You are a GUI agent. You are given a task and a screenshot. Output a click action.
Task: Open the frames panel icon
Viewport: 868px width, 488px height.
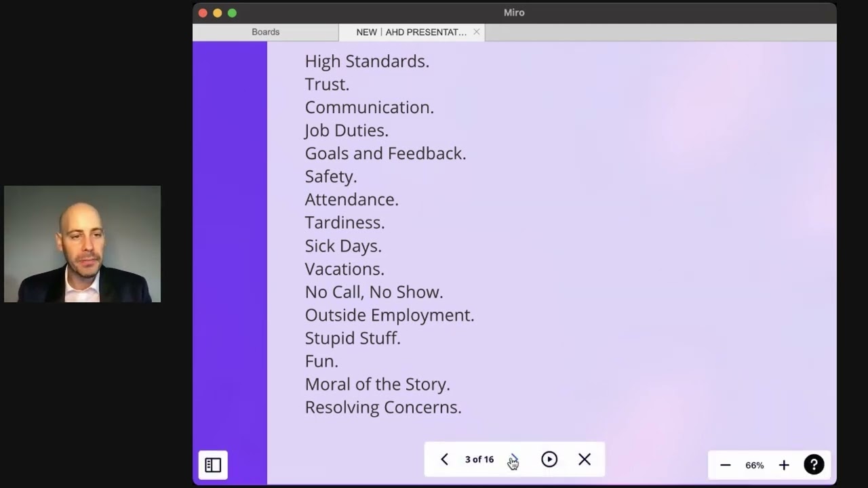(x=213, y=465)
